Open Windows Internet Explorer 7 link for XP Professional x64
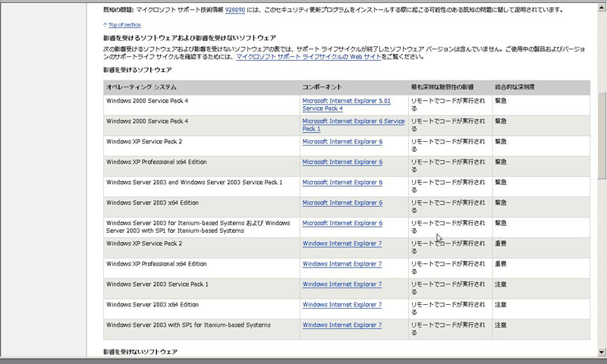The width and height of the screenshot is (607, 364). 342,264
